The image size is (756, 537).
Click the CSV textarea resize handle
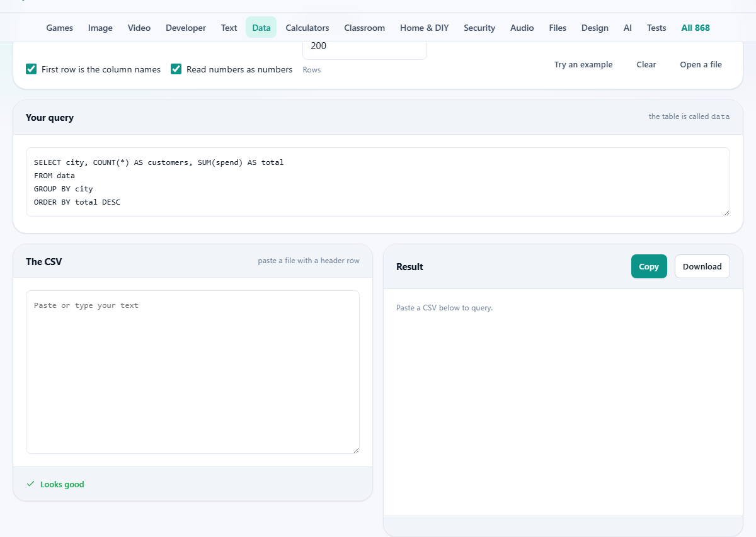click(356, 450)
